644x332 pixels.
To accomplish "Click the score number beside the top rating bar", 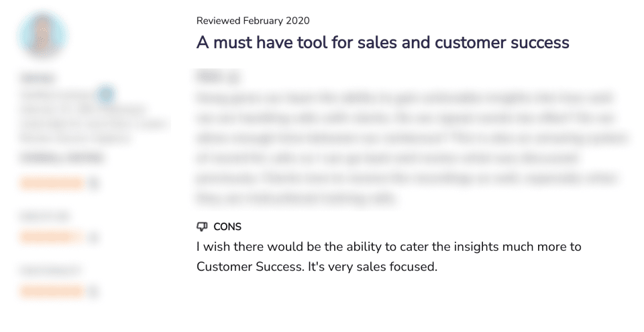I will pyautogui.click(x=94, y=183).
